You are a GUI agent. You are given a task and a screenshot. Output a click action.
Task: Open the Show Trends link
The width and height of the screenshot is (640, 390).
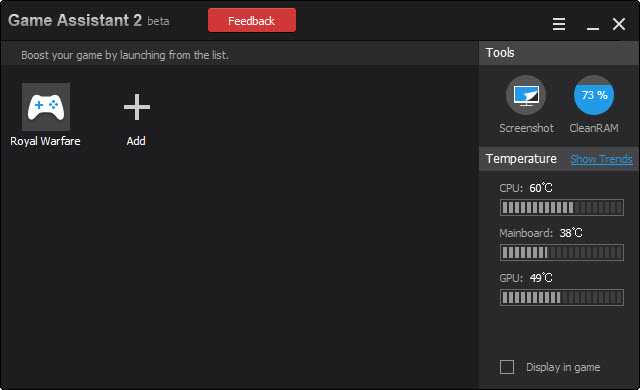click(601, 159)
